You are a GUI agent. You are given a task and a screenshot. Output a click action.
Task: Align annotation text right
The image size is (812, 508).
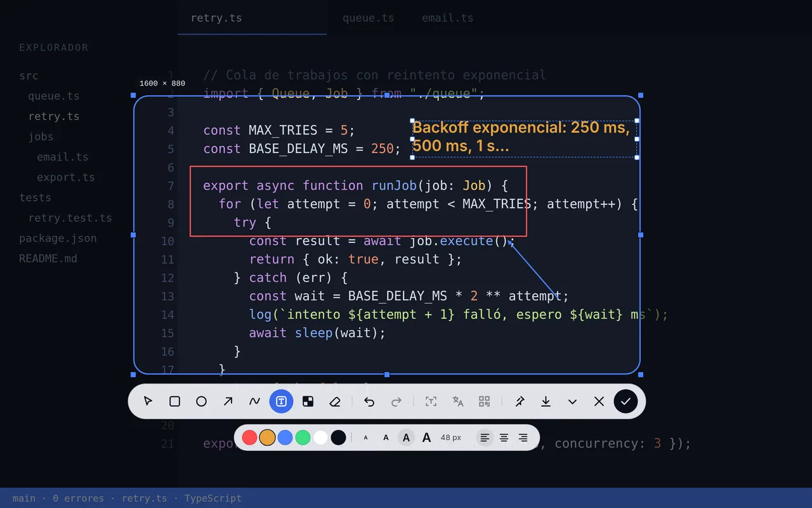pyautogui.click(x=523, y=438)
